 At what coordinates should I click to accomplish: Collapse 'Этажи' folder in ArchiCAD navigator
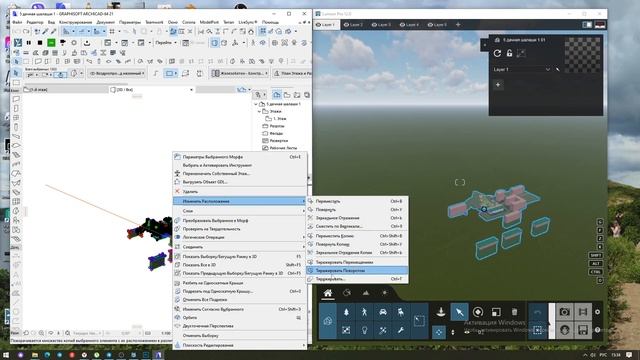[x=260, y=111]
